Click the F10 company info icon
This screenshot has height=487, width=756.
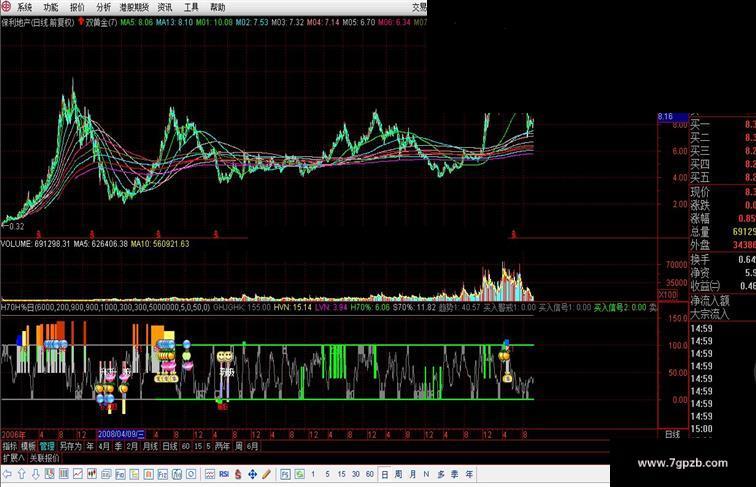point(120,474)
